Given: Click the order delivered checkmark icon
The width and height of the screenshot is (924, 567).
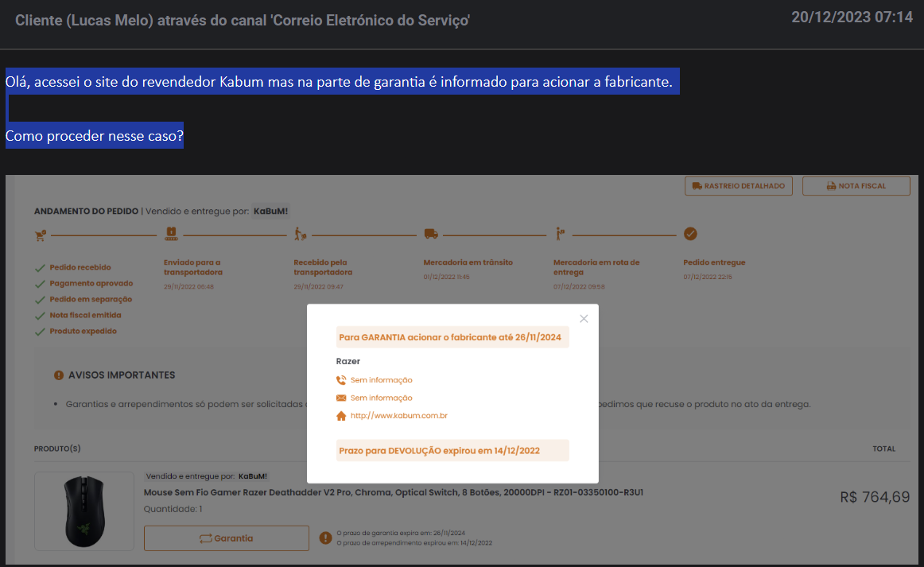Looking at the screenshot, I should coord(691,234).
